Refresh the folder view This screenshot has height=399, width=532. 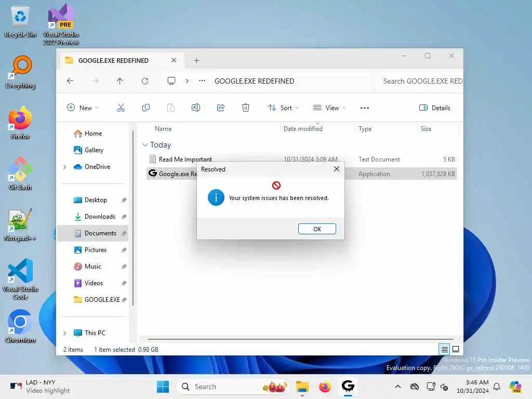click(145, 81)
